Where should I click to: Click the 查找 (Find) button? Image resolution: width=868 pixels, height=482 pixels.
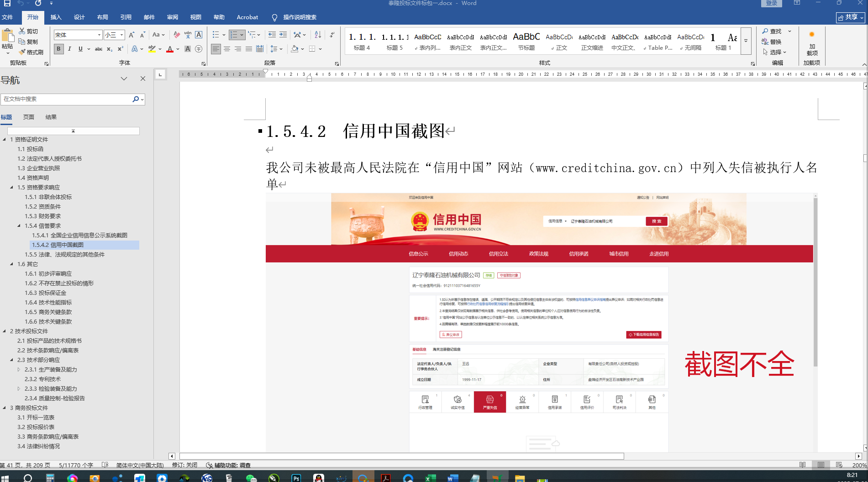tap(772, 31)
